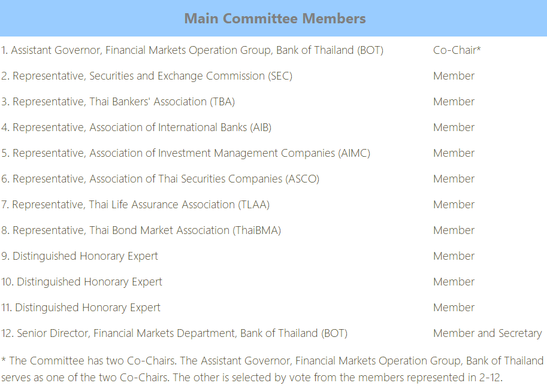Click the Association of Investment Management Companies row
547x392 pixels.
(x=186, y=153)
